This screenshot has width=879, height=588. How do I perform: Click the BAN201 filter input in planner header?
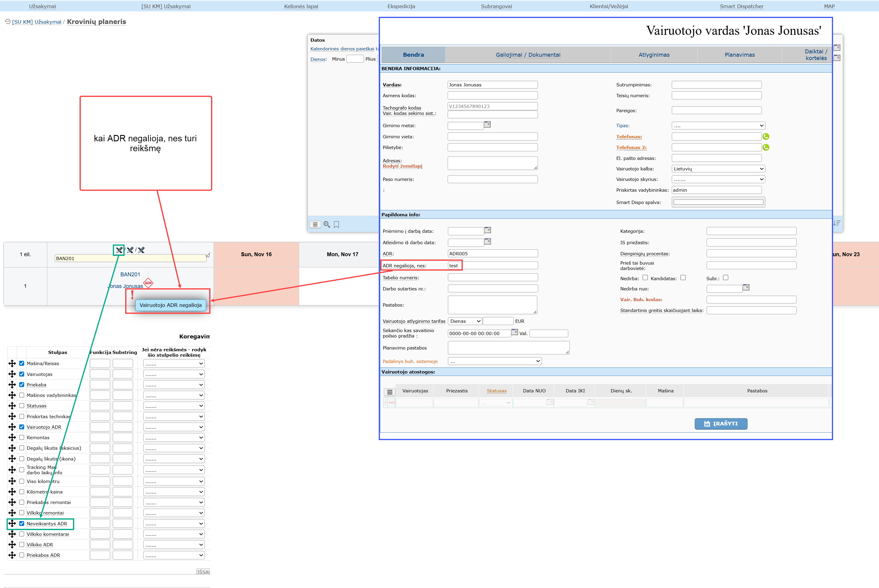(x=130, y=258)
